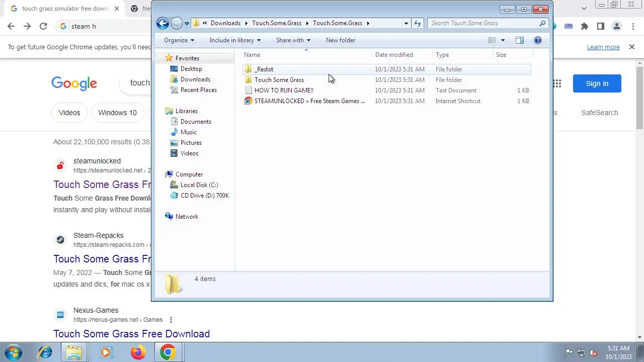
Task: Dismiss the Chrome update infobar
Action: point(632,47)
